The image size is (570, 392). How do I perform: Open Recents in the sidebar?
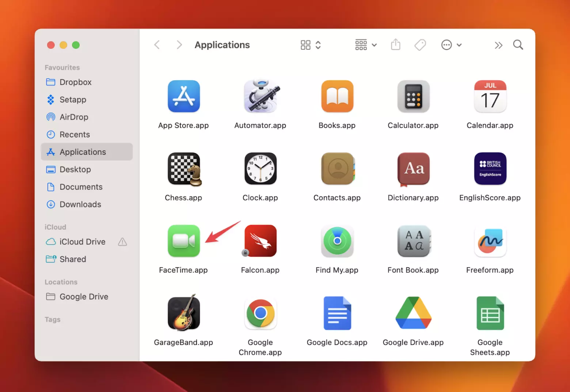pos(87,135)
